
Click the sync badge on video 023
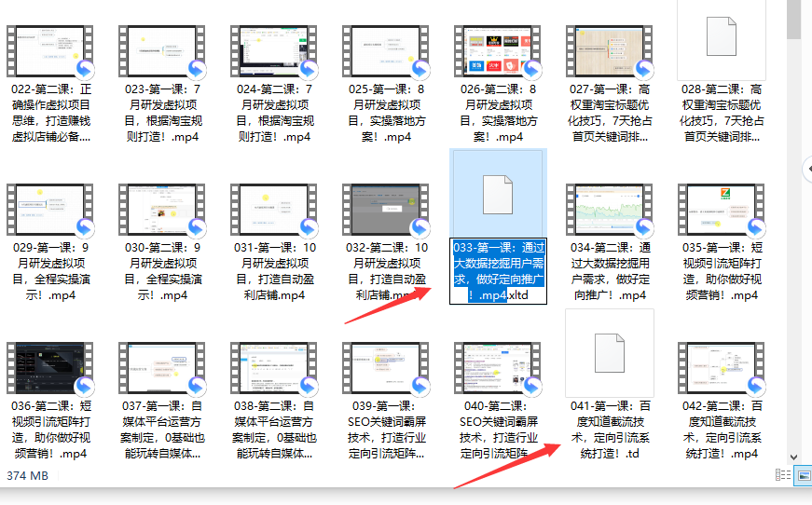click(197, 70)
